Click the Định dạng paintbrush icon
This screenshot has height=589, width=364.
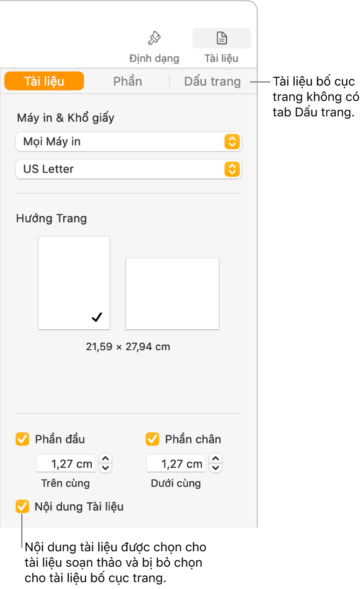(x=154, y=39)
